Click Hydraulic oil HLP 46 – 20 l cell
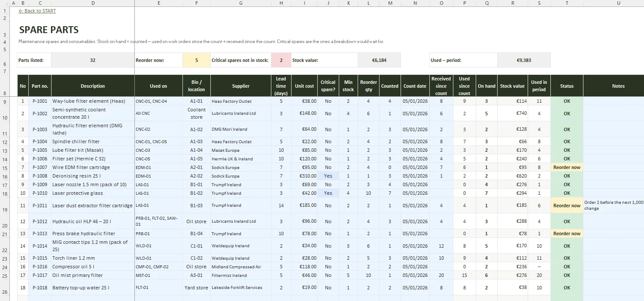 (x=93, y=221)
